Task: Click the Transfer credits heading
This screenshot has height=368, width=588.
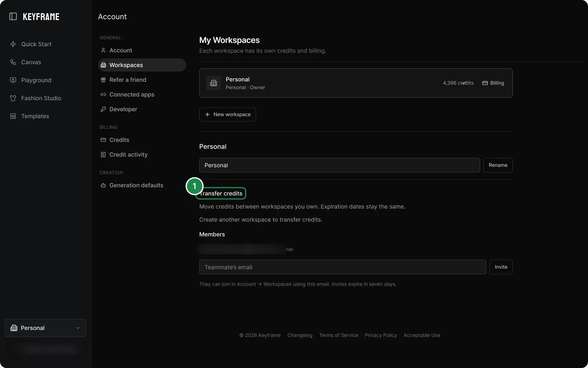Action: pyautogui.click(x=221, y=193)
